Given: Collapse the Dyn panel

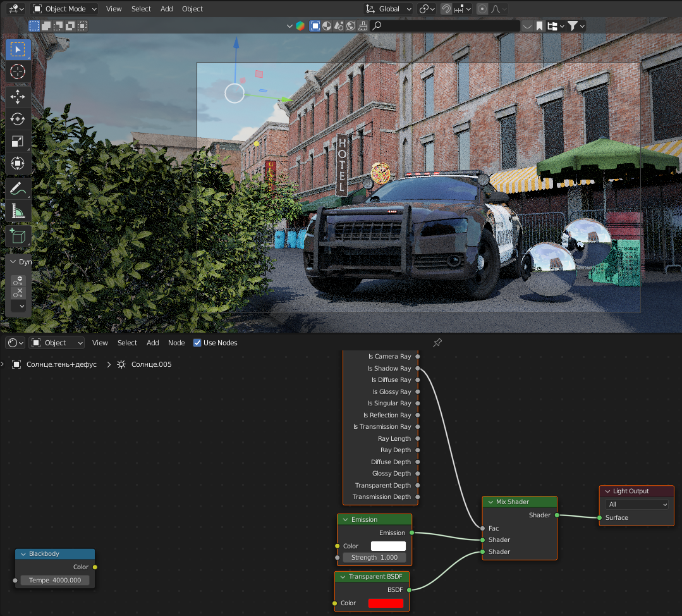Looking at the screenshot, I should coord(13,262).
